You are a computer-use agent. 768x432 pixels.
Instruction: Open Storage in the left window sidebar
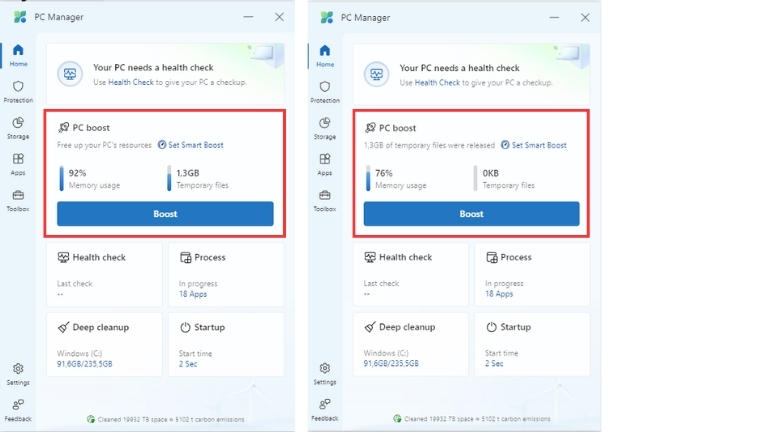tap(18, 127)
